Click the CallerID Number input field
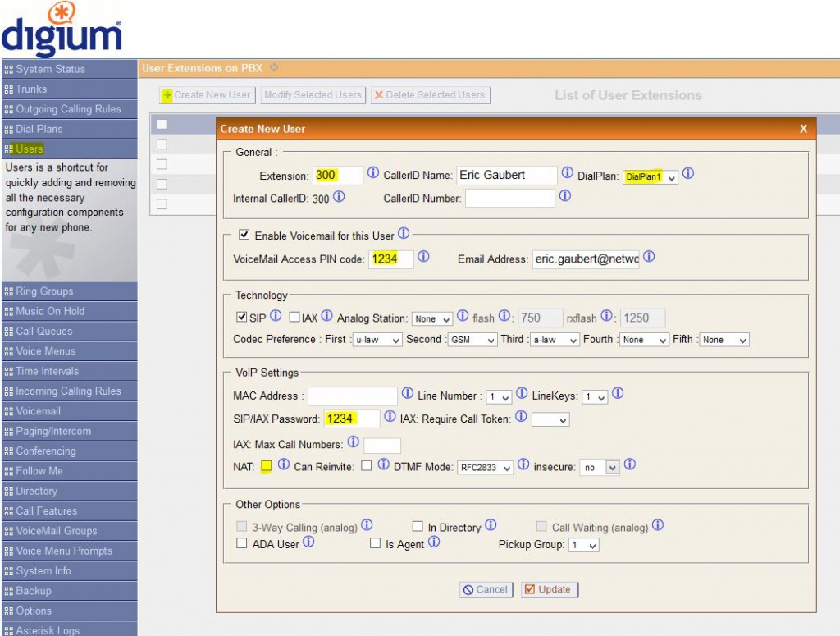The width and height of the screenshot is (840, 636). (x=510, y=198)
